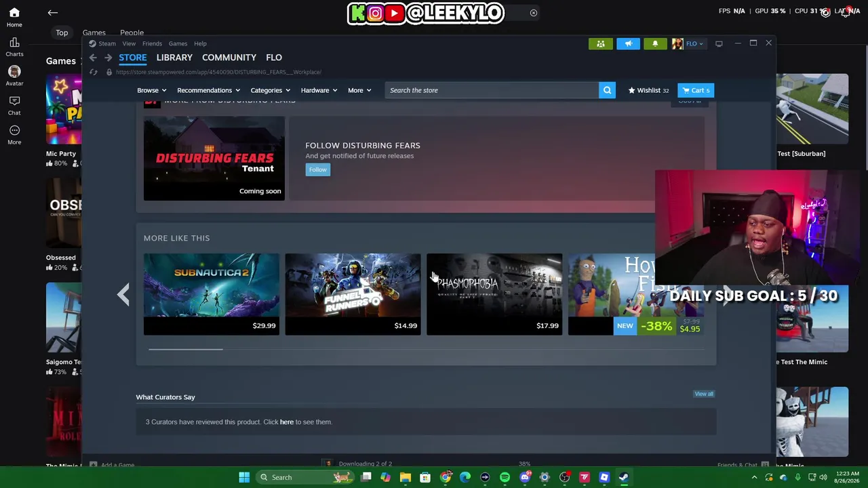Open the shopping Cart
The height and width of the screenshot is (488, 868).
tap(696, 90)
